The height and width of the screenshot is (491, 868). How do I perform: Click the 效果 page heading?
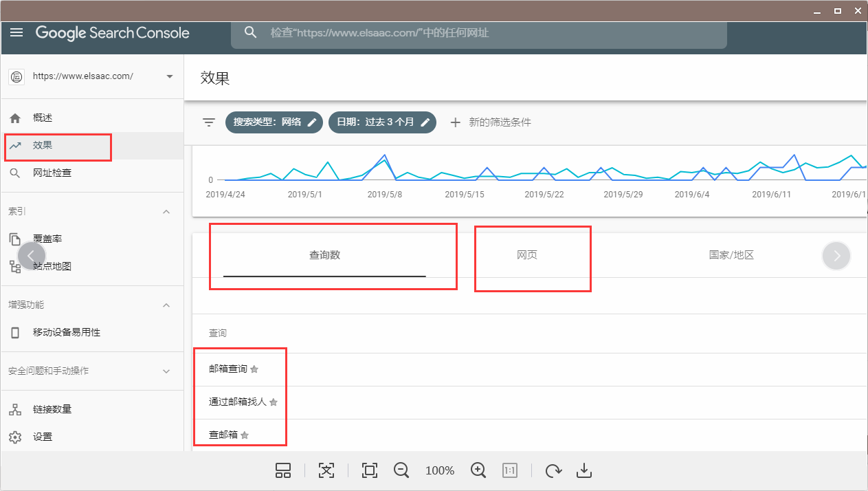[x=215, y=78]
